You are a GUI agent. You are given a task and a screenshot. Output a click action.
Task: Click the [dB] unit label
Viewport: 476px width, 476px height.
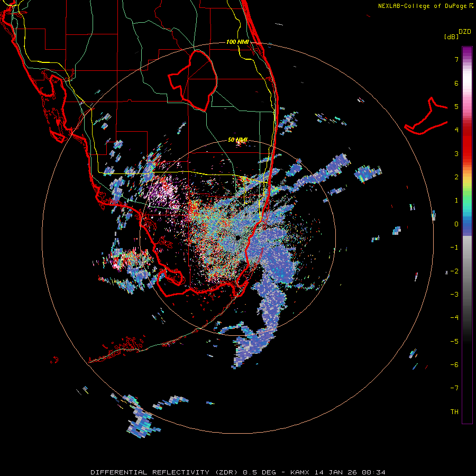tap(452, 36)
